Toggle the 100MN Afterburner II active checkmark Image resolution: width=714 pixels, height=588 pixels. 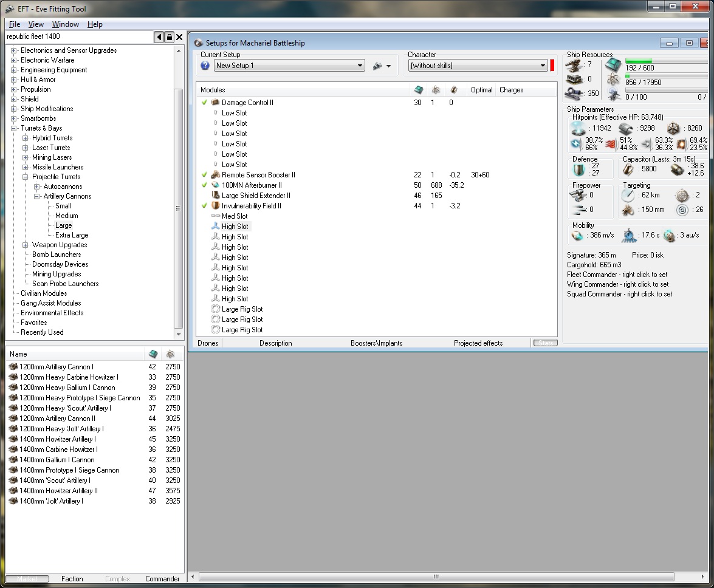[205, 185]
